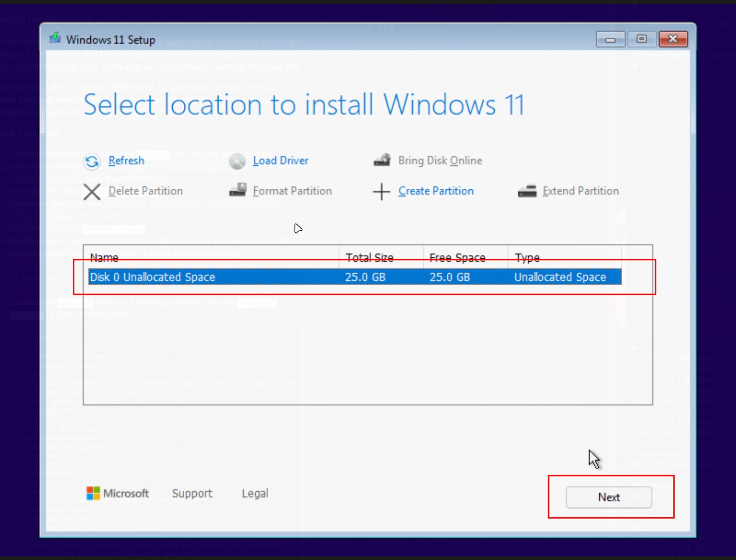Open the Support link
This screenshot has height=560, width=736.
[x=192, y=494]
